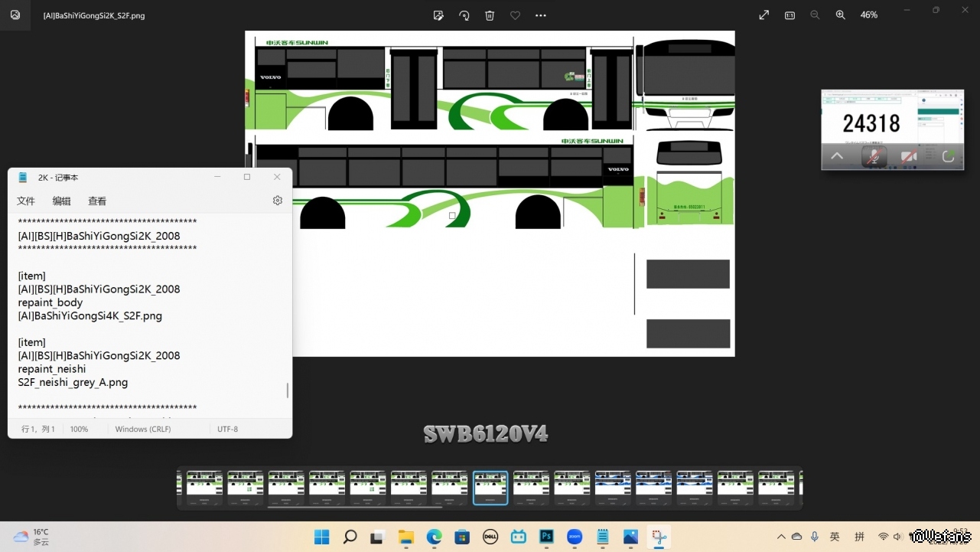Zoom out of the image in Photos
Viewport: 980px width, 552px height.
point(815,15)
